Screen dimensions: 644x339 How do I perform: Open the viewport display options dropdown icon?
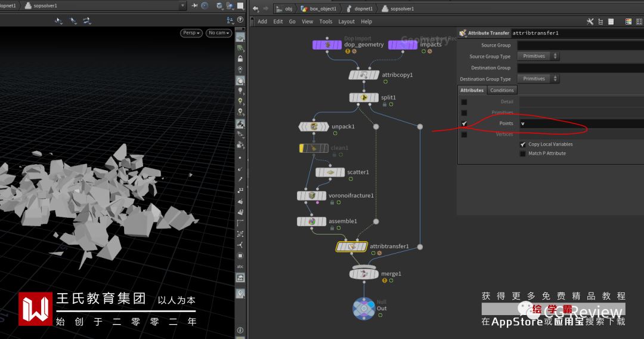click(x=230, y=20)
